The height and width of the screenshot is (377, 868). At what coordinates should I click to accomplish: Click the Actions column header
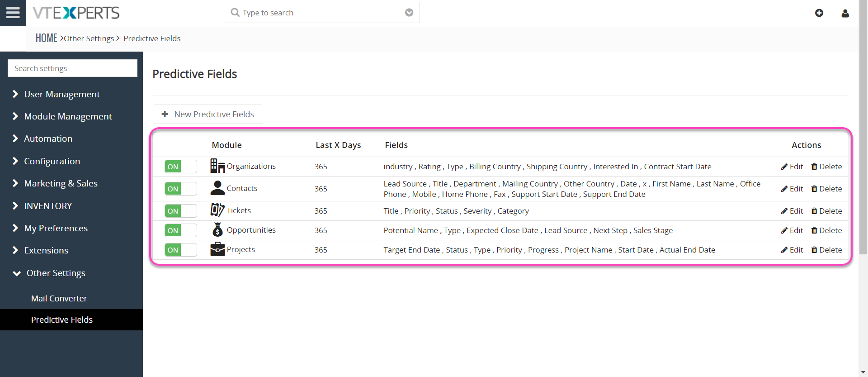(x=806, y=145)
